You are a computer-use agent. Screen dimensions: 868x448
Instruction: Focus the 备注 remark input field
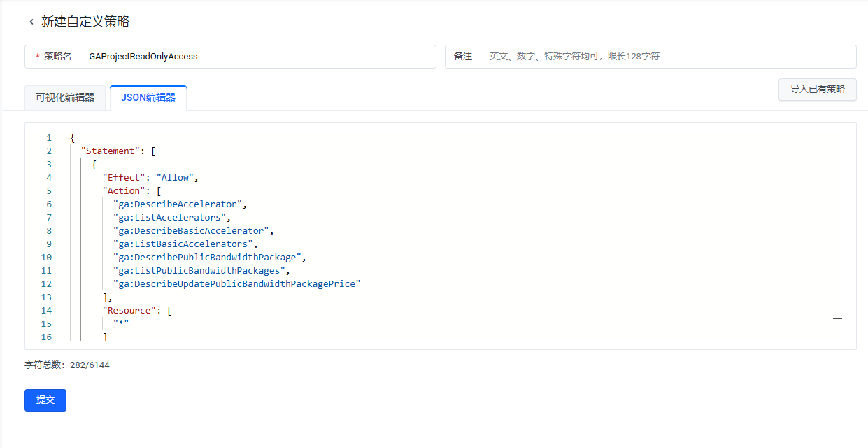[x=667, y=57]
